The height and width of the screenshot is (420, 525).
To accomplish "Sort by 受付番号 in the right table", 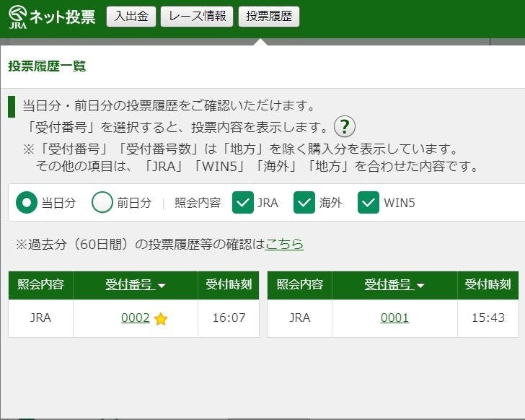I will (x=394, y=285).
